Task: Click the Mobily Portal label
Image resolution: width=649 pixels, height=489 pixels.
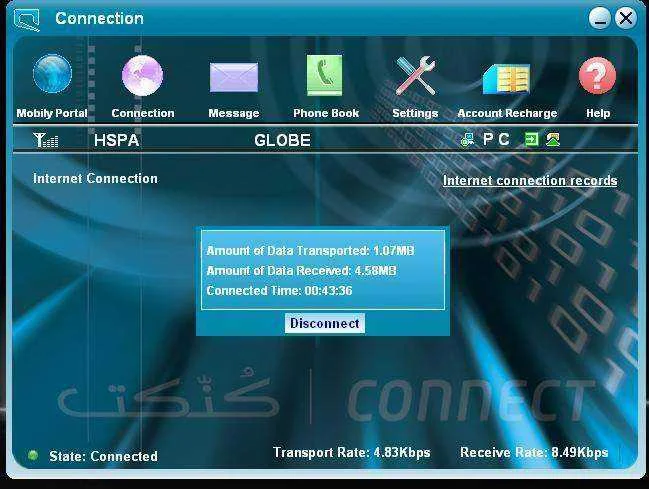Action: 52,113
